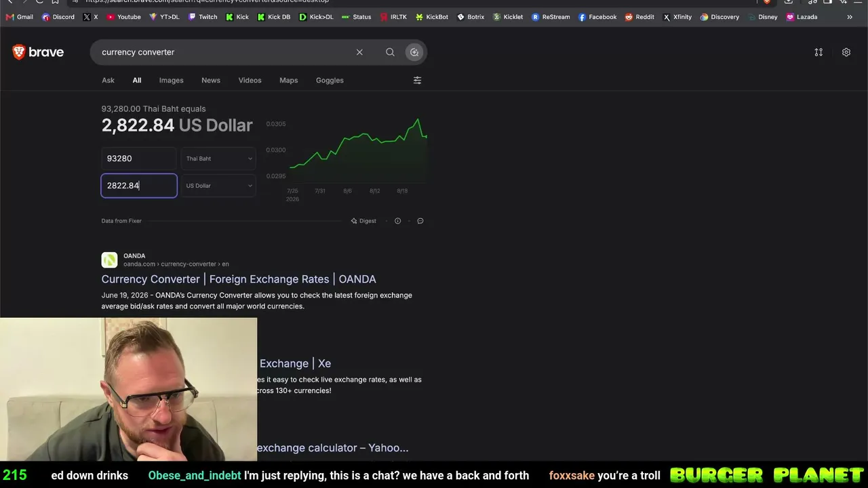Click the AI answer icon in search bar

tap(414, 52)
